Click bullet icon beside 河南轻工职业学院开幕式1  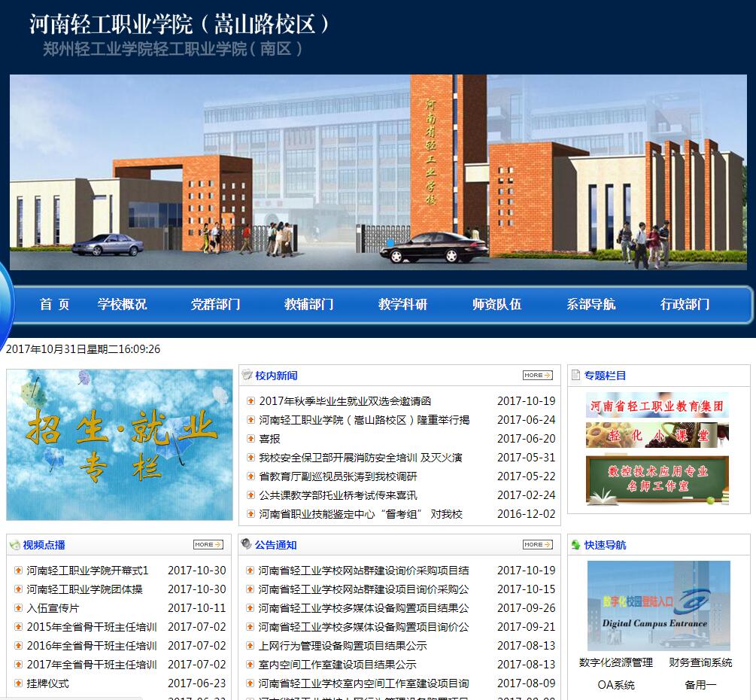(x=18, y=571)
